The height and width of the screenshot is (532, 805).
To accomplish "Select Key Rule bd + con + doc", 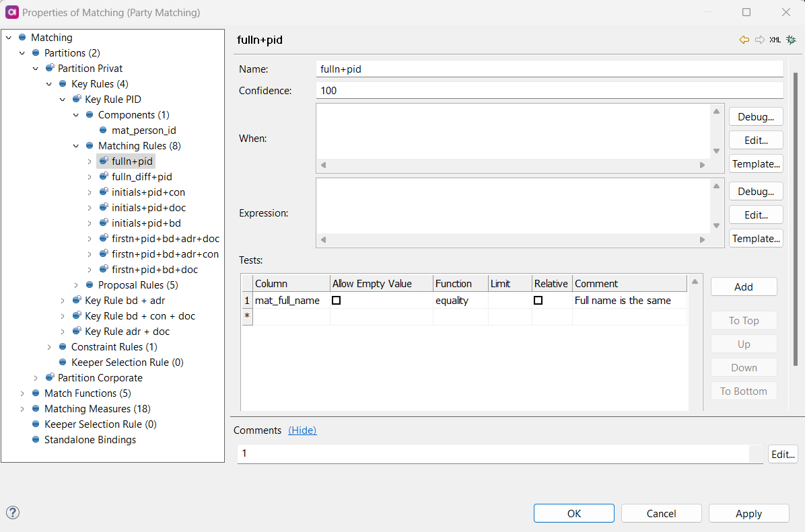I will point(139,315).
